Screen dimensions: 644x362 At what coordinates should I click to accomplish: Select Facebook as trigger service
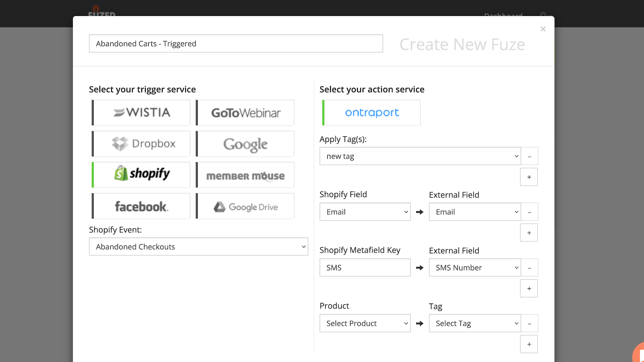tap(141, 206)
